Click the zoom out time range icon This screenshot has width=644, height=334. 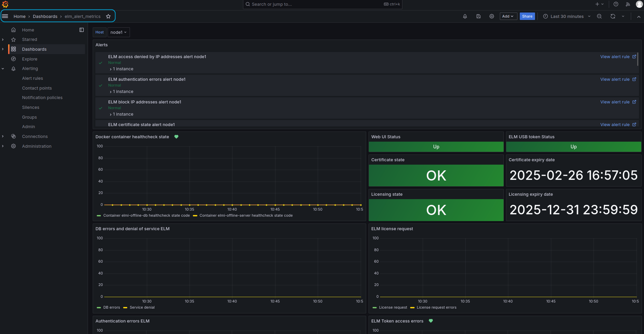tap(599, 16)
